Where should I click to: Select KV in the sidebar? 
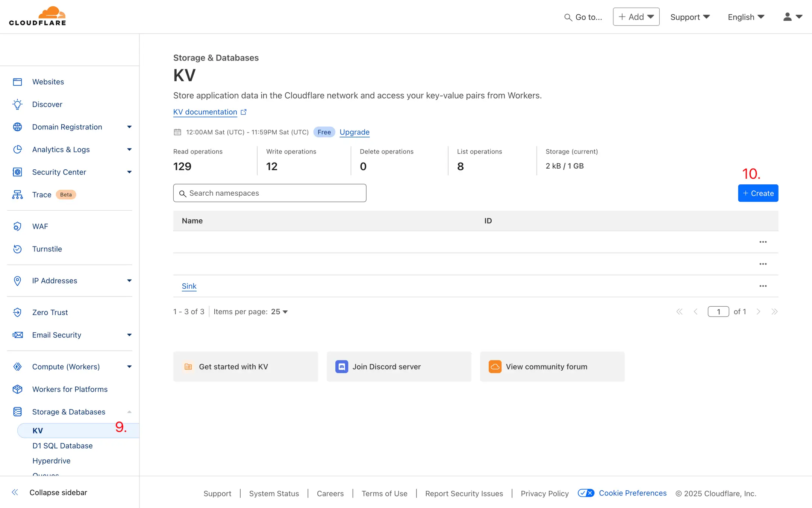coord(78,430)
